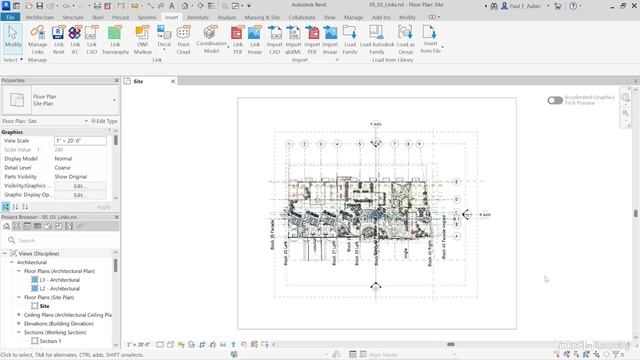The width and height of the screenshot is (640, 360).
Task: Switch to the Architecture ribbon tab
Action: click(40, 17)
